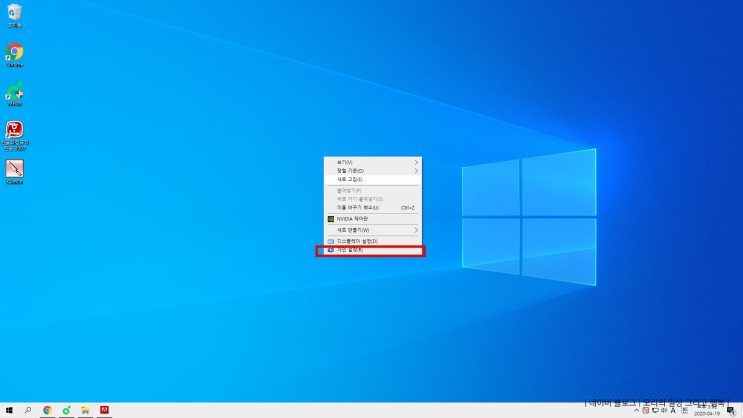Open File Explorer from the taskbar

point(85,410)
